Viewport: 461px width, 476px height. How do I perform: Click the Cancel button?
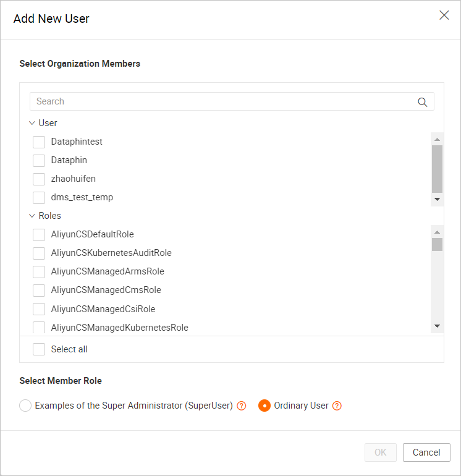426,453
